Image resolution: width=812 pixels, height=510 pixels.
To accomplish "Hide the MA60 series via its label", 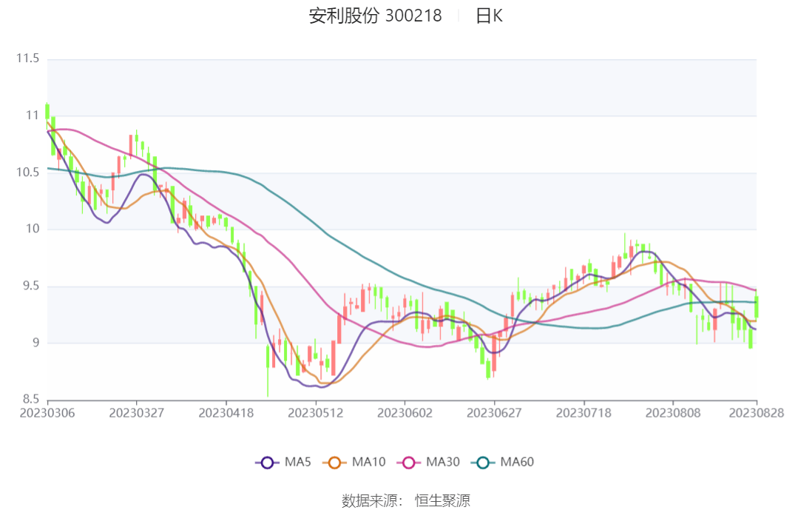I will coord(517,462).
